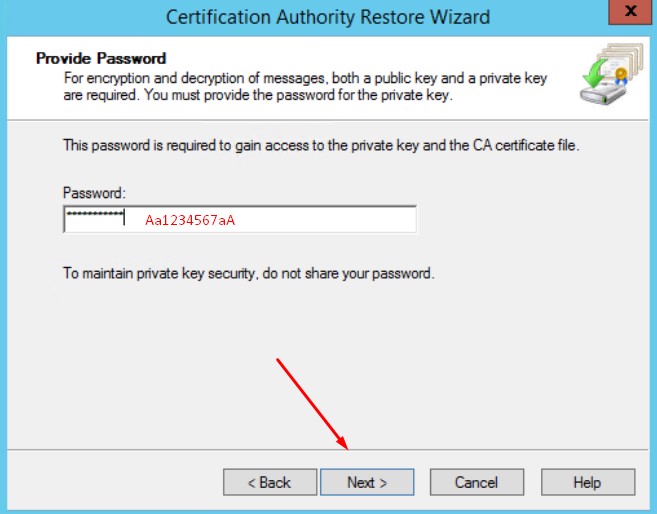Go back with the < Back button

pos(269,482)
